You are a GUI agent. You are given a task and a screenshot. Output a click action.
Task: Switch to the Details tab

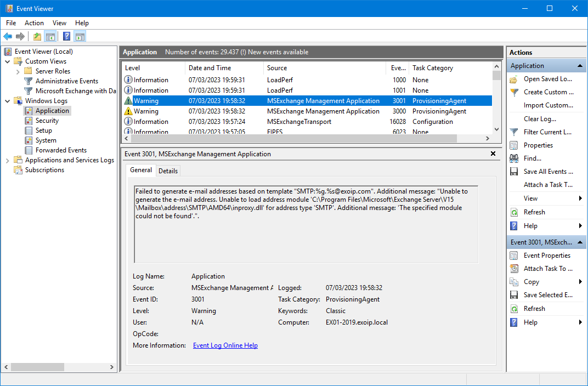pos(168,171)
